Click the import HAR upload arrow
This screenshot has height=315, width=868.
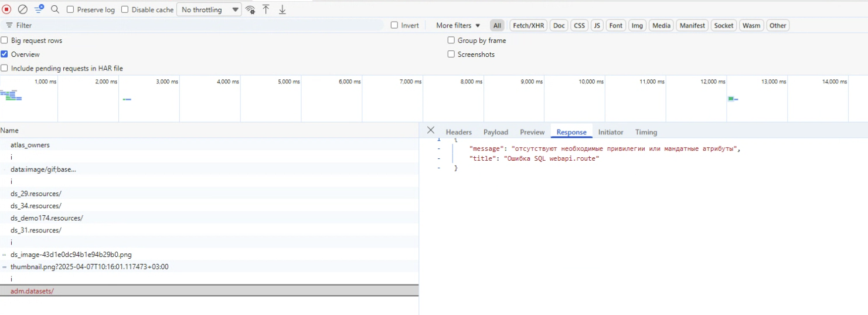pos(266,9)
